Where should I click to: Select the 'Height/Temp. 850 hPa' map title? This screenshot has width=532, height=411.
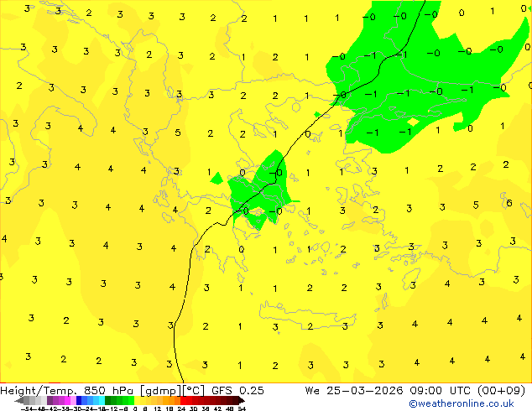point(66,391)
